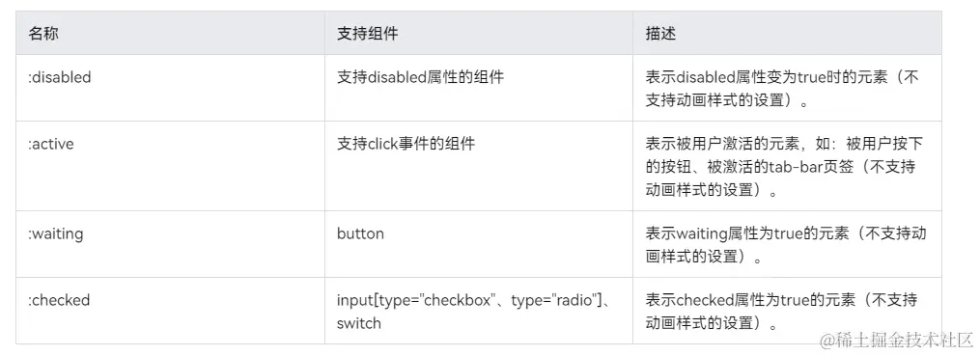Image resolution: width=980 pixels, height=356 pixels.
Task: Select the :active pseudo-class cell
Action: coord(50,145)
